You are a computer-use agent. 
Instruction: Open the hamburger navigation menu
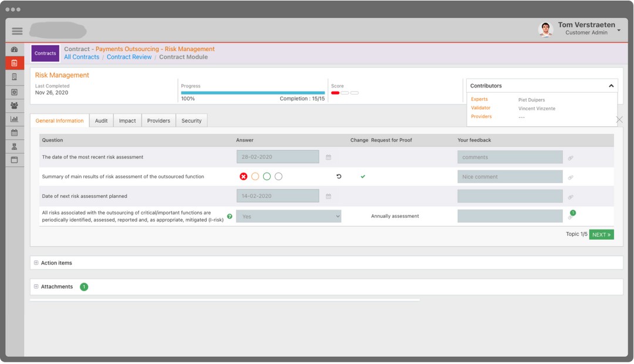(x=17, y=31)
